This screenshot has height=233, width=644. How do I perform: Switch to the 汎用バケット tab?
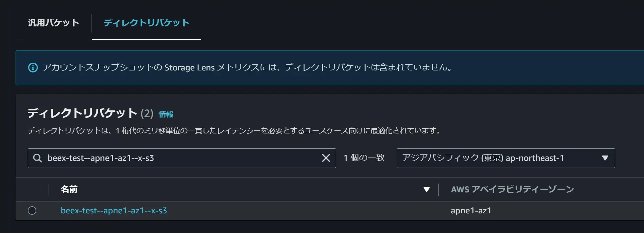pos(54,23)
